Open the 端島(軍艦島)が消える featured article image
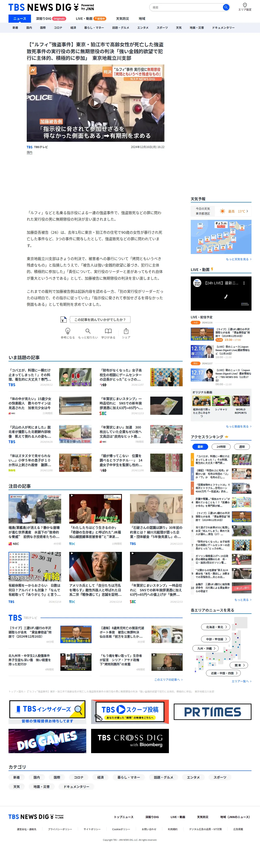The width and height of the screenshot is (260, 868). pos(35,509)
